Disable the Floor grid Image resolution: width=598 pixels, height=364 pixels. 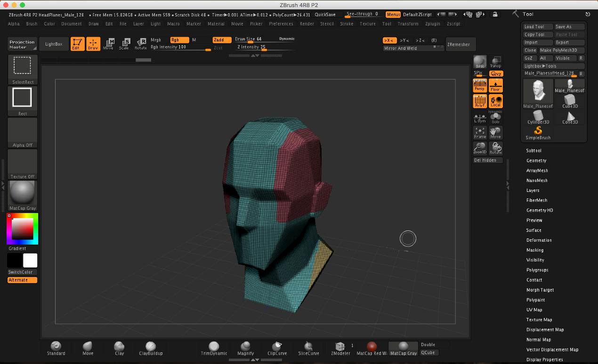496,86
